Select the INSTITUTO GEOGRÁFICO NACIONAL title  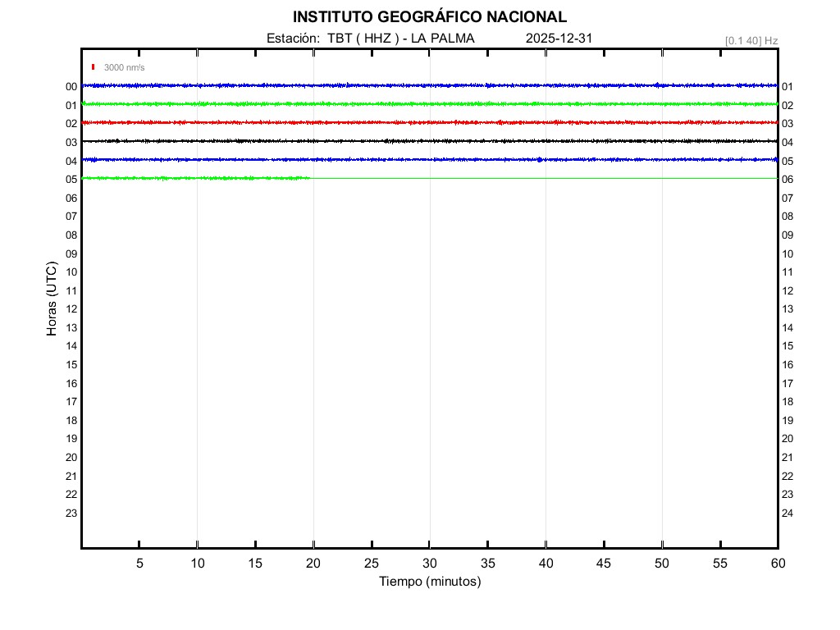click(x=429, y=17)
